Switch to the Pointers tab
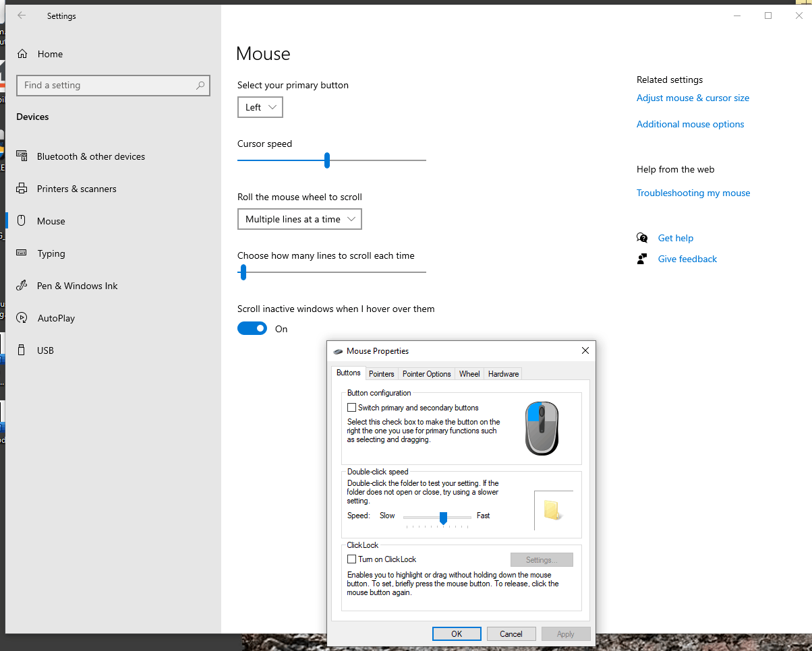 pos(382,373)
